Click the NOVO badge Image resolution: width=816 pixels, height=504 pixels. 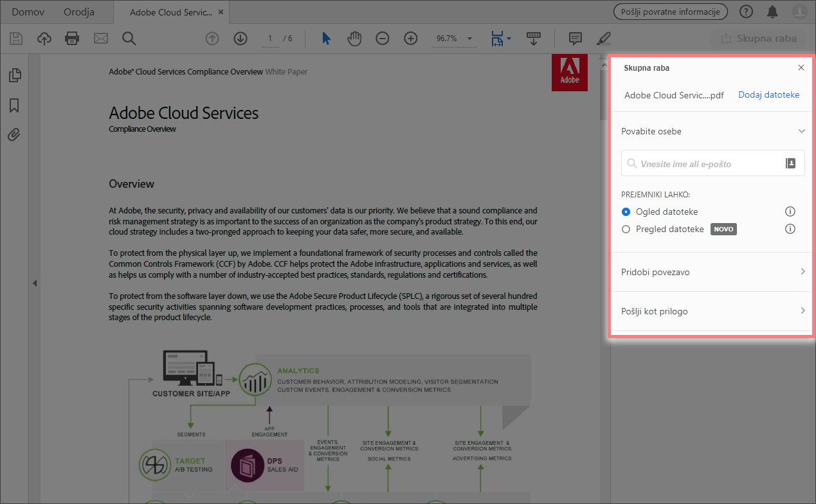(x=723, y=229)
